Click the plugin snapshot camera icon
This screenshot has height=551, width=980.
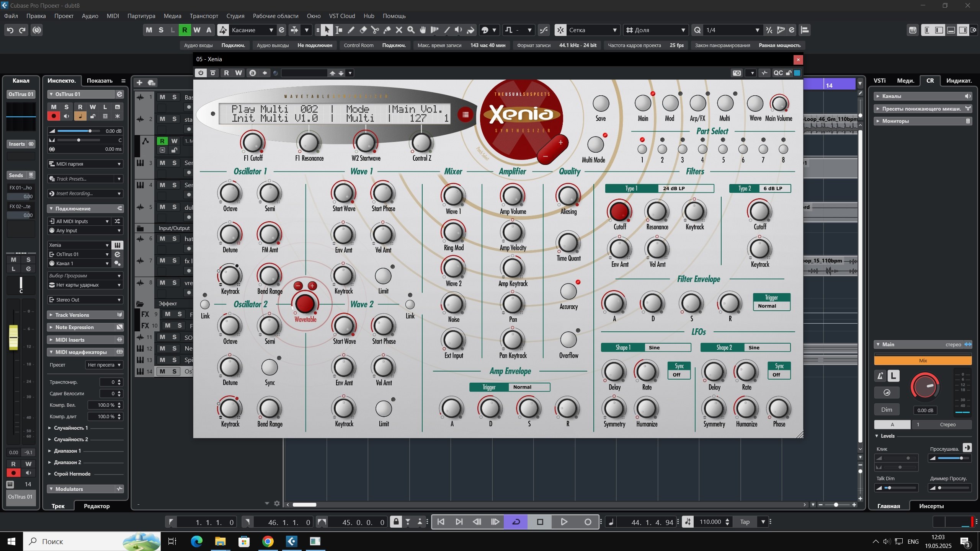tap(737, 73)
